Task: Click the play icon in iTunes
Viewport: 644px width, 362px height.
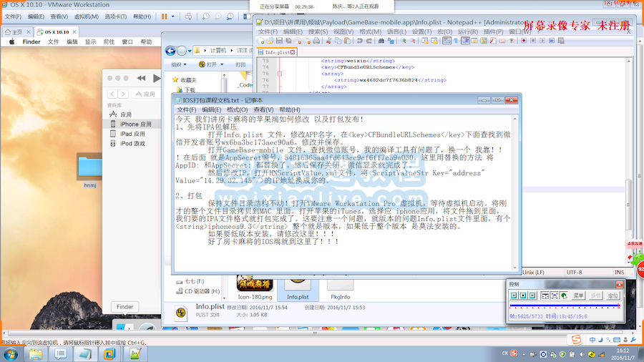Action: point(157,78)
